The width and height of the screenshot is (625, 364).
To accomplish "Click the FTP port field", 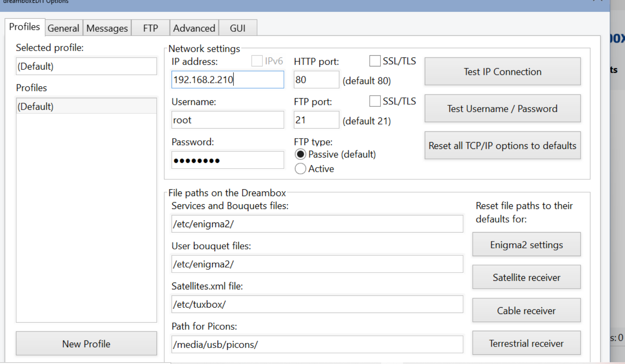I will tap(316, 120).
